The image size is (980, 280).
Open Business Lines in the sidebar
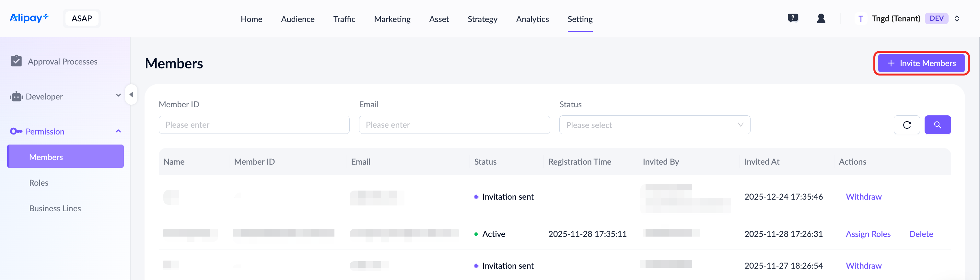click(55, 208)
